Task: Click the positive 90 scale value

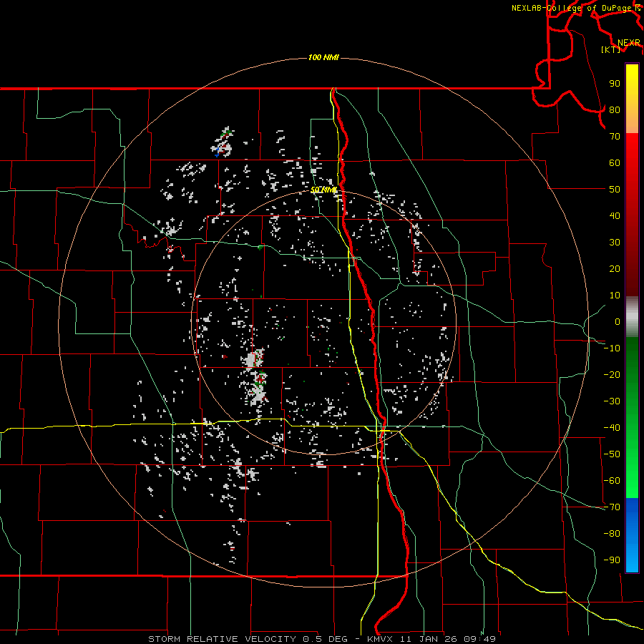Action: click(615, 84)
